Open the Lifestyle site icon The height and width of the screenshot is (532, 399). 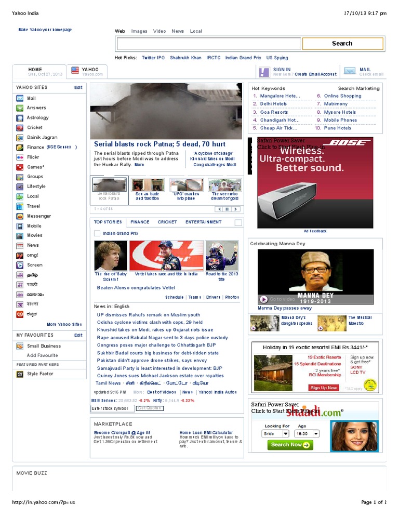click(20, 187)
